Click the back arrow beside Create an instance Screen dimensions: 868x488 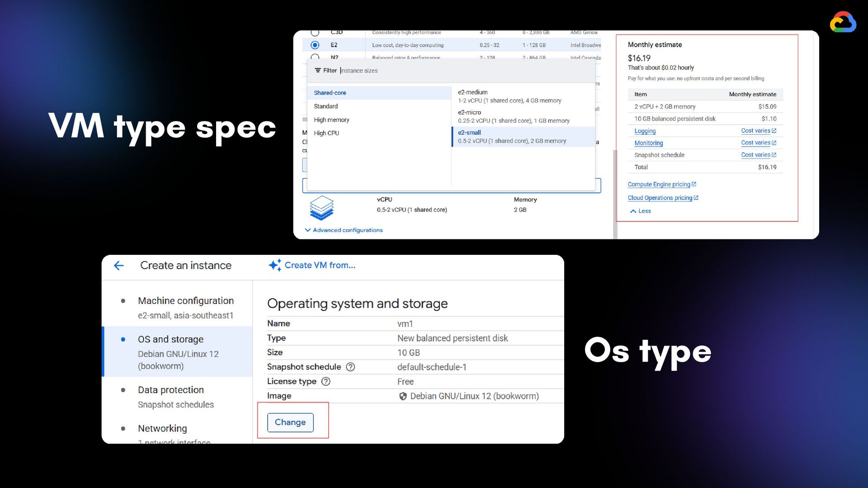118,266
